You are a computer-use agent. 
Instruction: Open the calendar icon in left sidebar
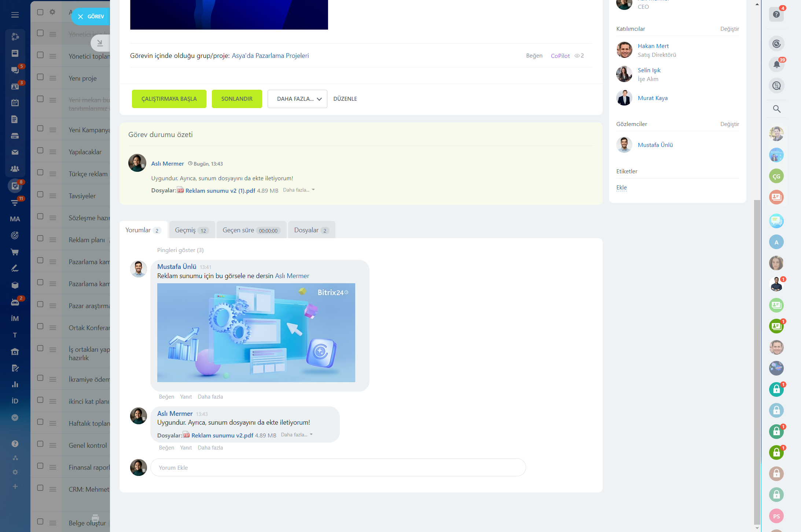coord(15,103)
